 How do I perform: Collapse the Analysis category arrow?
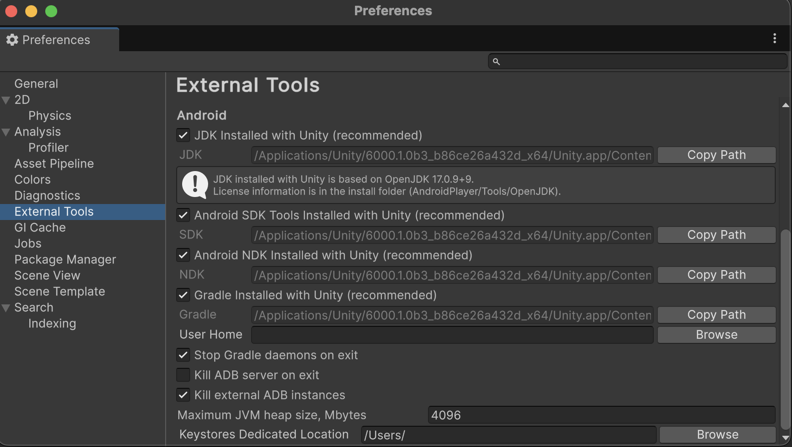tap(7, 132)
